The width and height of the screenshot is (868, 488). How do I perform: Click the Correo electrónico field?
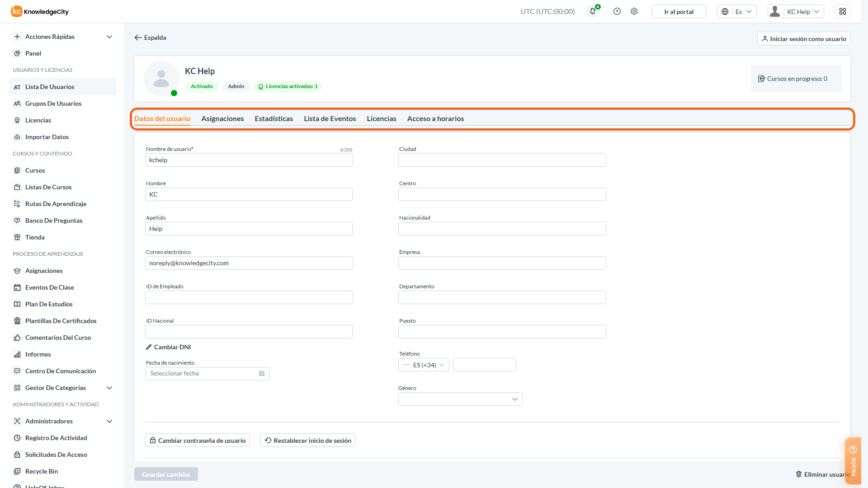point(249,263)
